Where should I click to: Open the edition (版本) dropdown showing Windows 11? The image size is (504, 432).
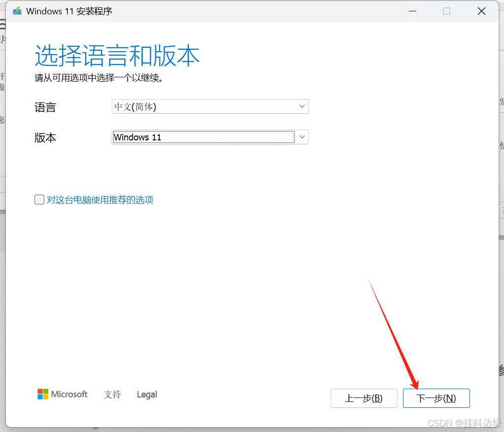210,137
